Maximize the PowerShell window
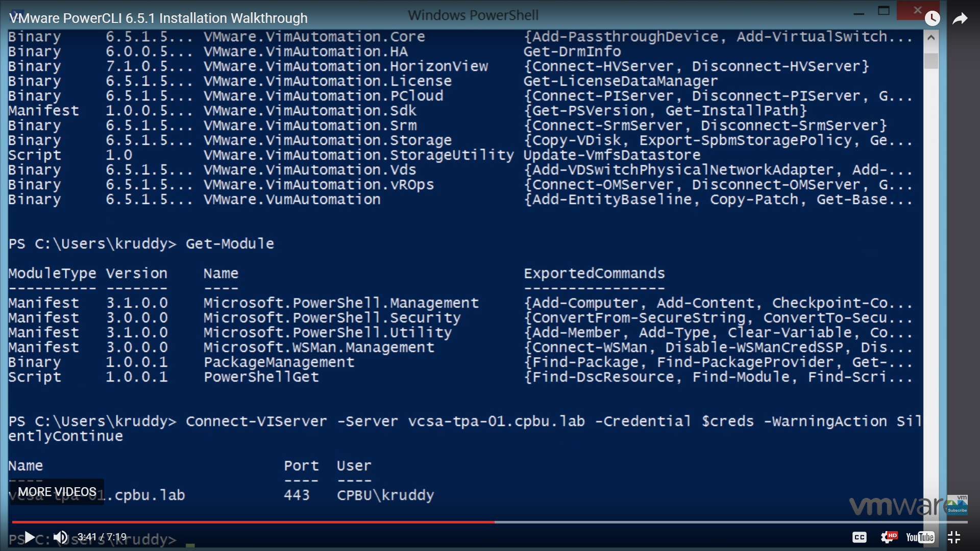The image size is (980, 551). pyautogui.click(x=884, y=11)
